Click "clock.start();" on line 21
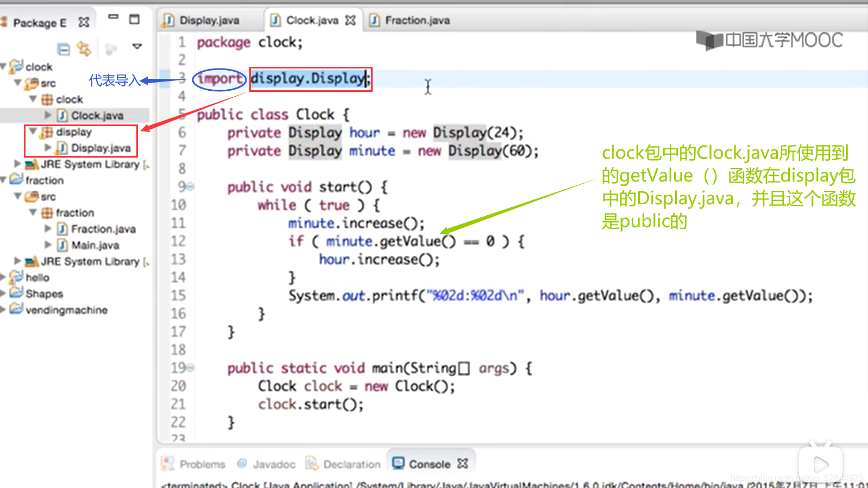 pos(311,404)
